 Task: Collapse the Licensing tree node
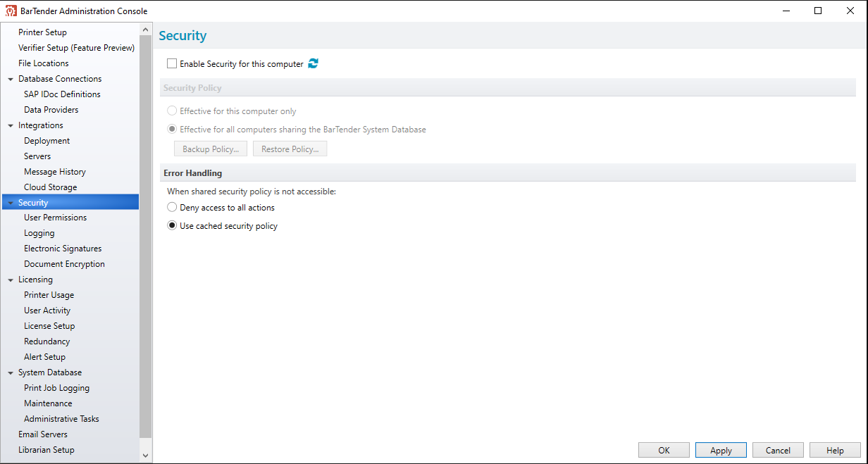click(x=11, y=280)
